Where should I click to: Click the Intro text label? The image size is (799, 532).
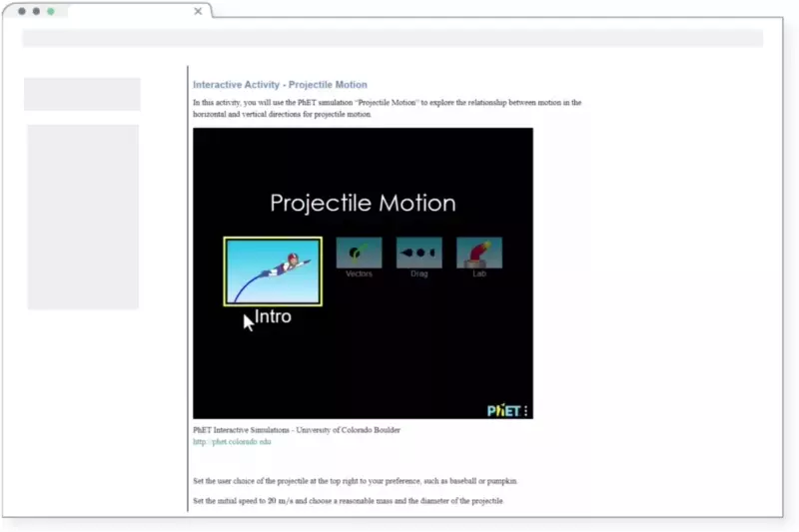273,316
